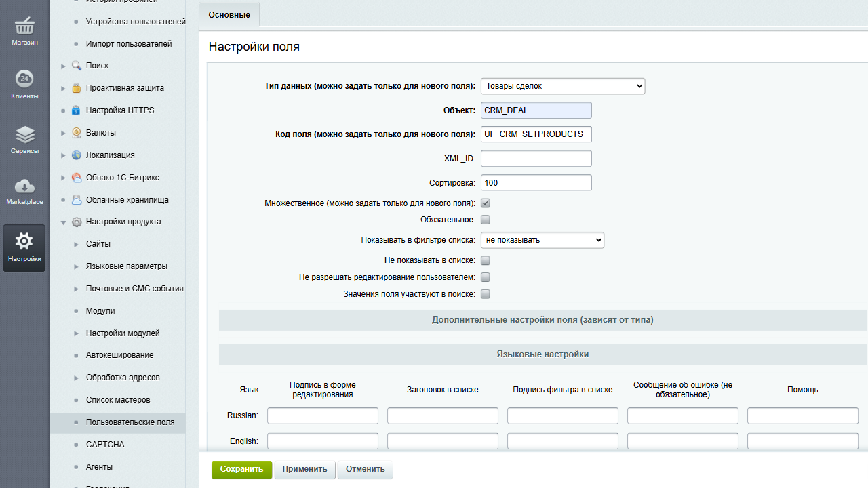The image size is (868, 488).
Task: Check Не разрешать редактирование пользователем
Action: [486, 277]
